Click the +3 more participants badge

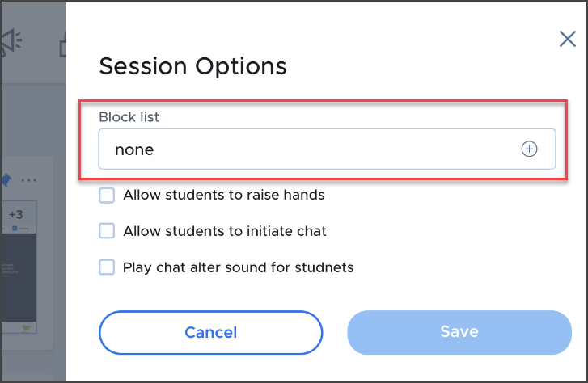(17, 214)
